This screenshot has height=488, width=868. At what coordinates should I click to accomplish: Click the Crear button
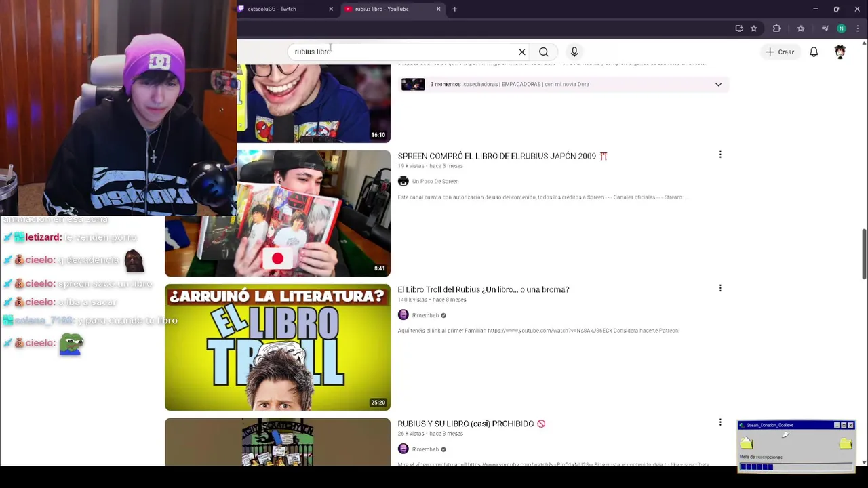(x=780, y=52)
